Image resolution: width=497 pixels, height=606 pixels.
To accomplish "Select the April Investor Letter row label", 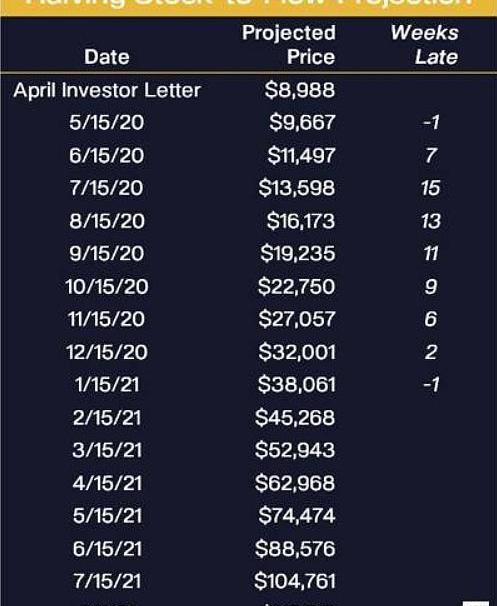I will pyautogui.click(x=107, y=91).
